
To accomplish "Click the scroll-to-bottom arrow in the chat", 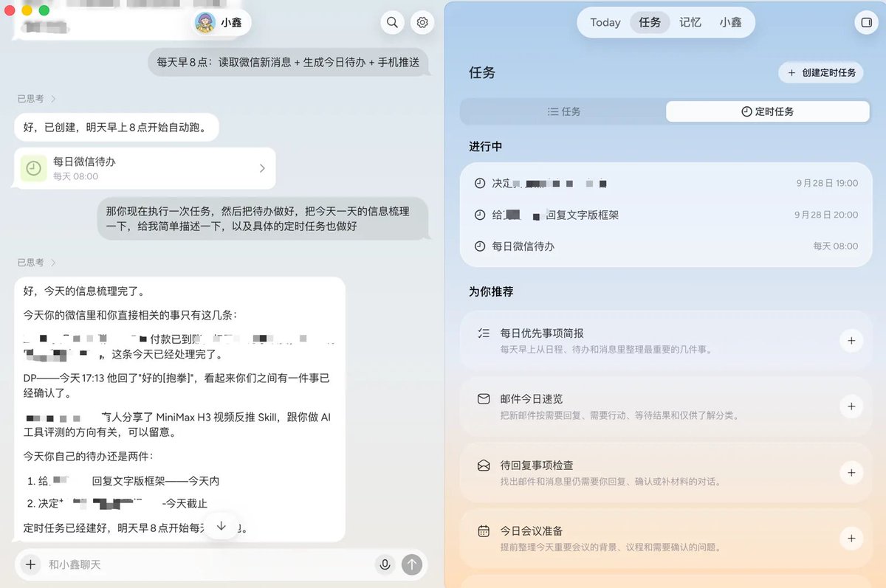I will [x=221, y=526].
